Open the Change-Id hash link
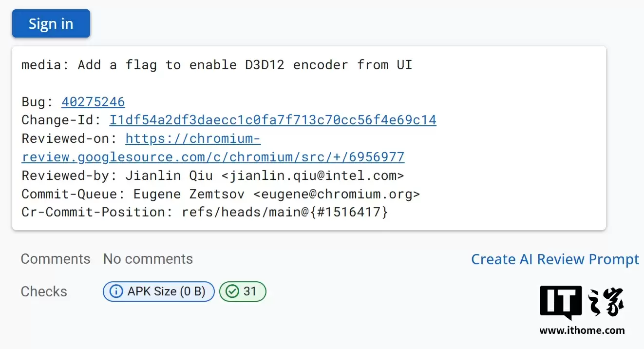644x349 pixels. click(x=273, y=120)
